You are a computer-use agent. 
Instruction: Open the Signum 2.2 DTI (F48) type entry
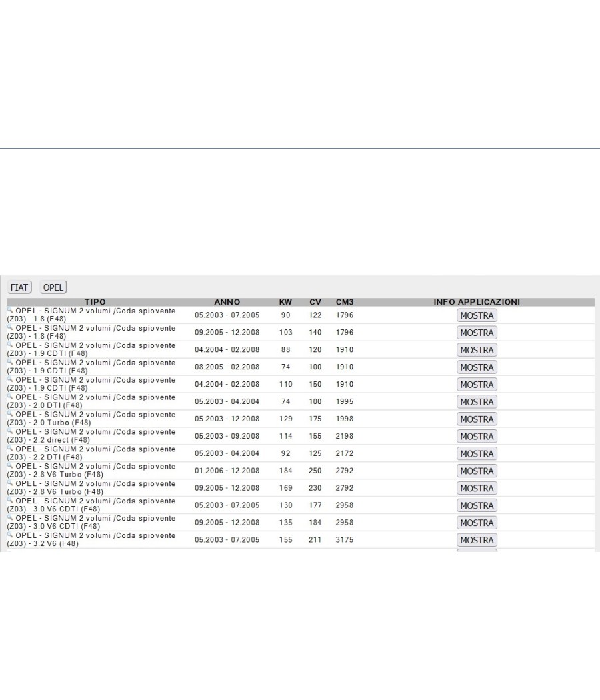pos(91,453)
